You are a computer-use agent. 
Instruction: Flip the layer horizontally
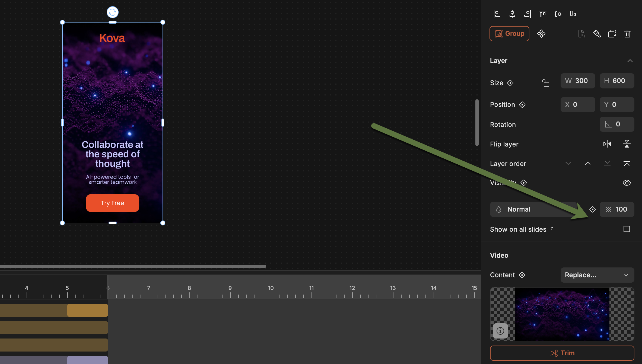[607, 144]
